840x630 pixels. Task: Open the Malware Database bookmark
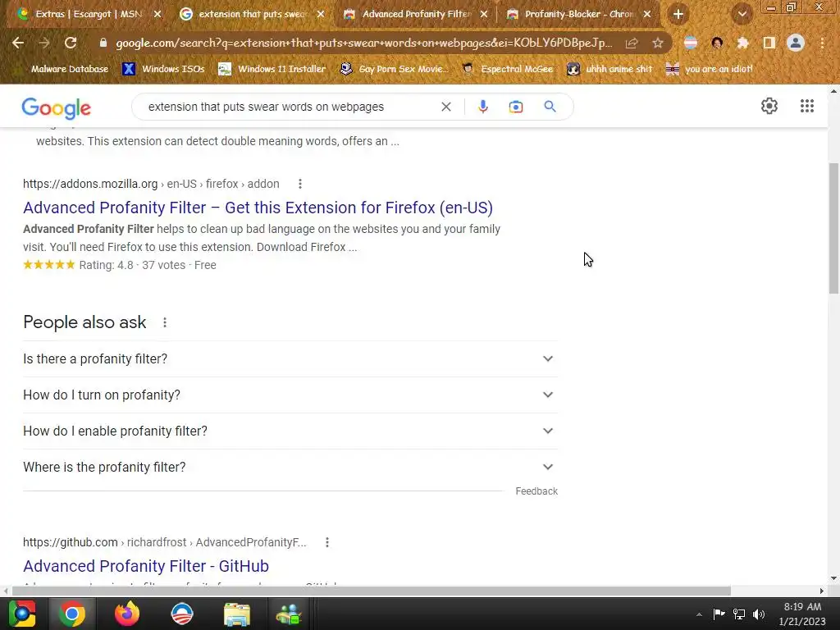coord(69,69)
